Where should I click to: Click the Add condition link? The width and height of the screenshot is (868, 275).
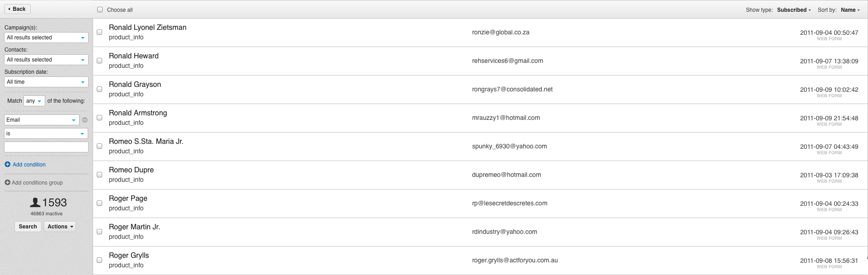(29, 165)
